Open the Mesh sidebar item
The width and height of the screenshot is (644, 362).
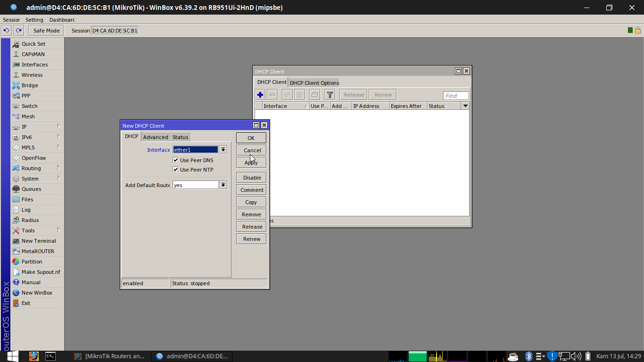pos(37,116)
